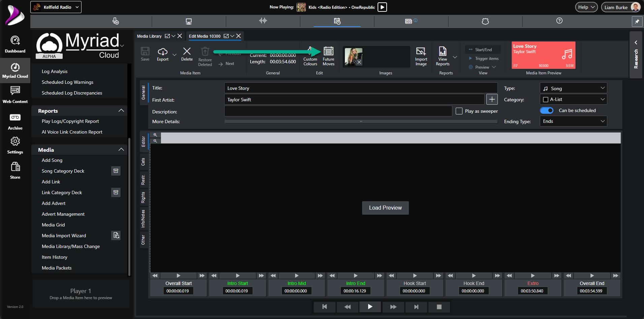The image size is (644, 319).
Task: Select the Info/Notes vertical tab
Action: point(143,219)
